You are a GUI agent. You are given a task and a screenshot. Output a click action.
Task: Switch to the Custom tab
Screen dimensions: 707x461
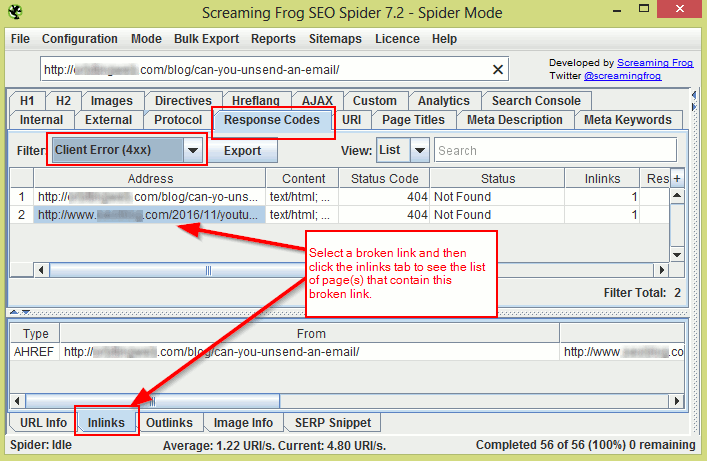click(x=375, y=101)
